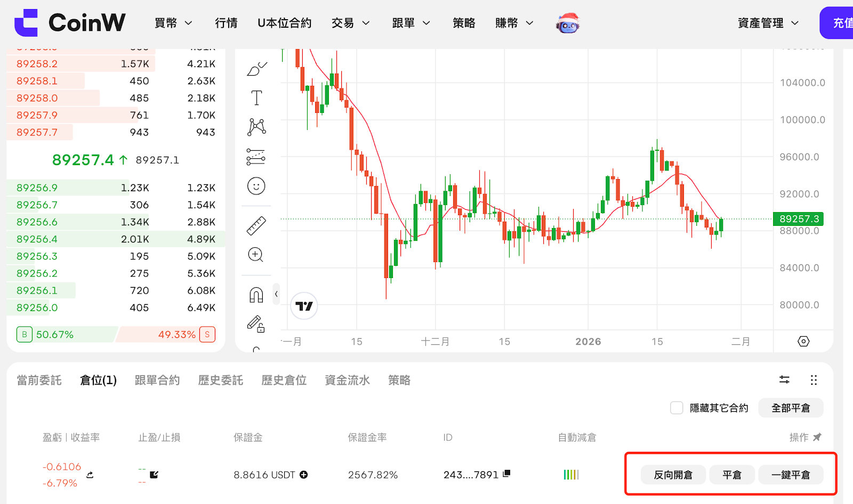
Task: Activate the zoom-in tool
Action: click(x=256, y=255)
